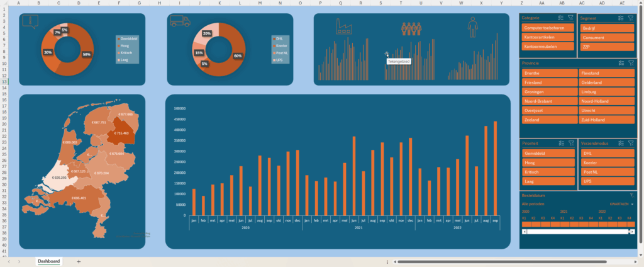
Task: Select the Koerier shipping mode
Action: pos(606,162)
